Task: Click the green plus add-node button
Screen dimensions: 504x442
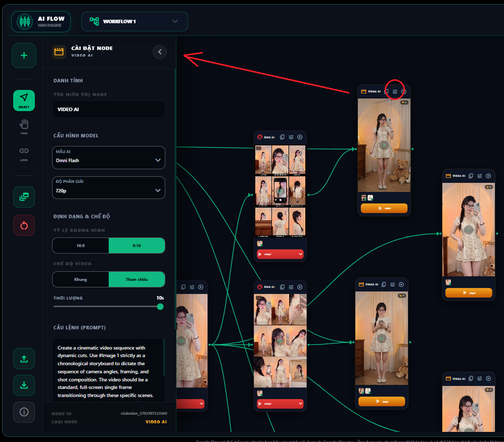Action: pyautogui.click(x=24, y=55)
